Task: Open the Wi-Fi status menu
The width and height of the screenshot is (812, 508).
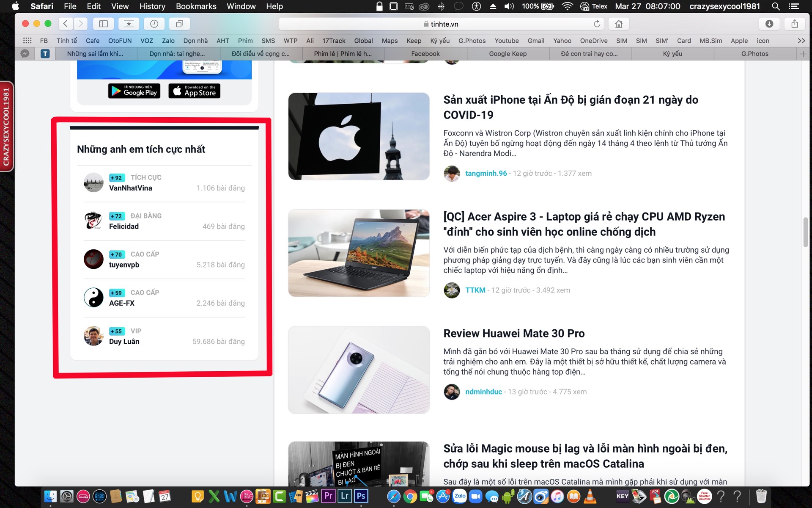Action: click(567, 6)
